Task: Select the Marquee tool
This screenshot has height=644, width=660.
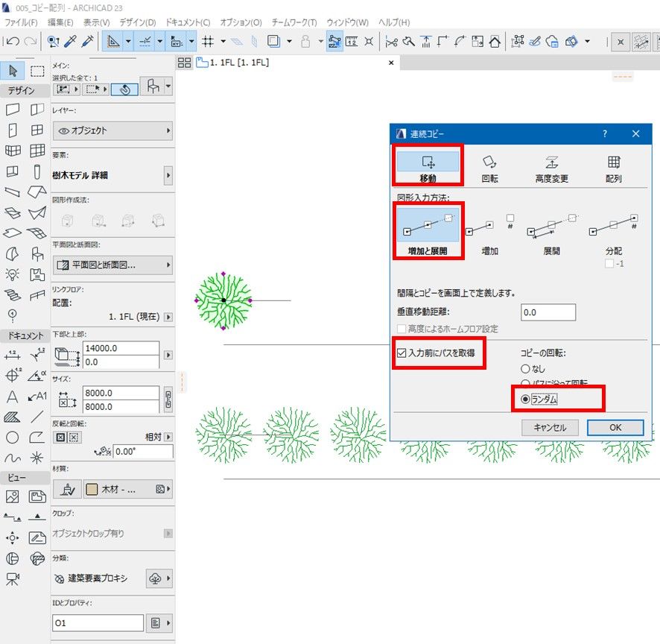Action: [37, 71]
